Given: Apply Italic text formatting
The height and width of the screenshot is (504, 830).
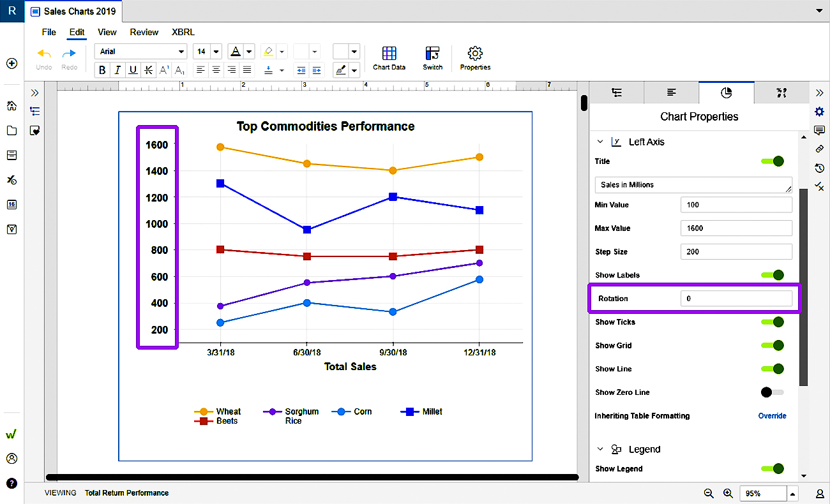Looking at the screenshot, I should coord(117,70).
